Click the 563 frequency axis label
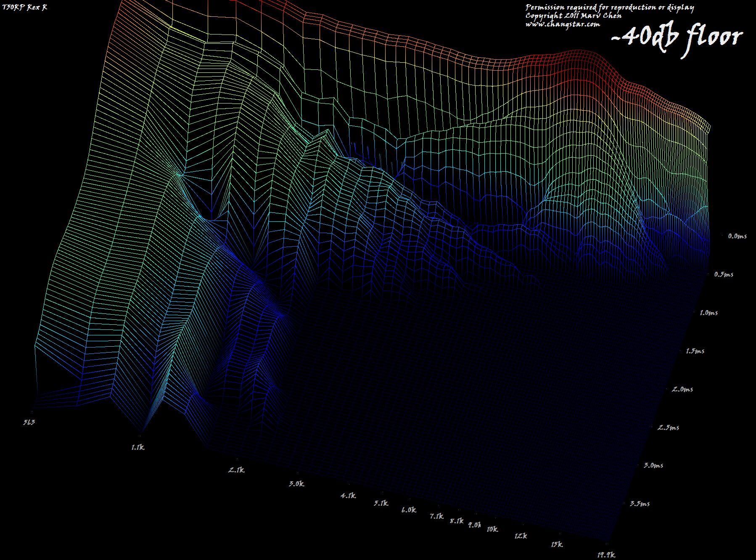The image size is (756, 560). click(29, 422)
